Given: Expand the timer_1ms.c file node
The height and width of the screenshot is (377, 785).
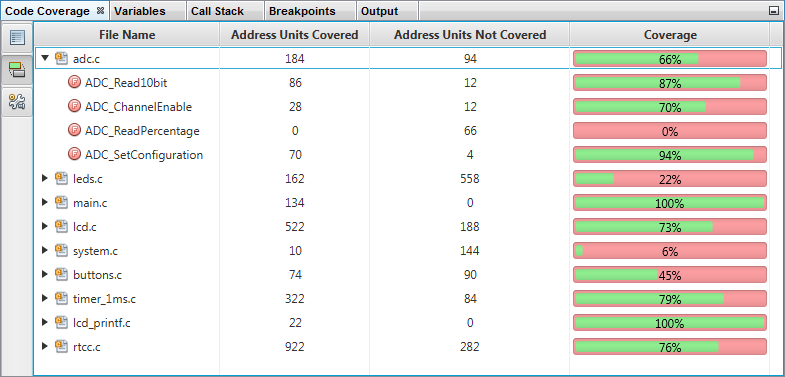Looking at the screenshot, I should (x=45, y=298).
